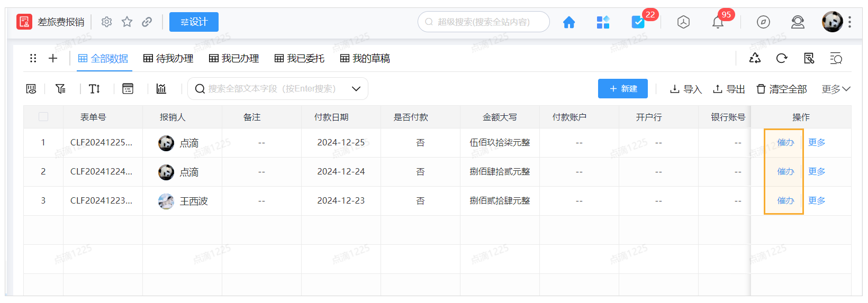Click the home icon in top bar
The height and width of the screenshot is (303, 868).
point(568,22)
